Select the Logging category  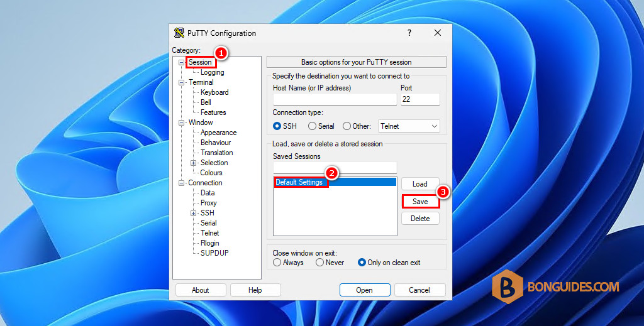click(213, 72)
